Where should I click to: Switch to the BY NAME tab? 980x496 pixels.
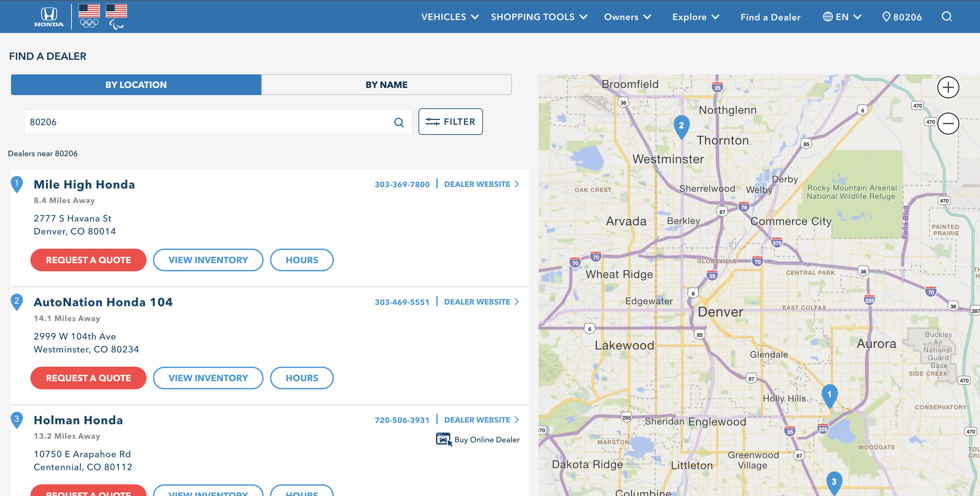click(387, 84)
